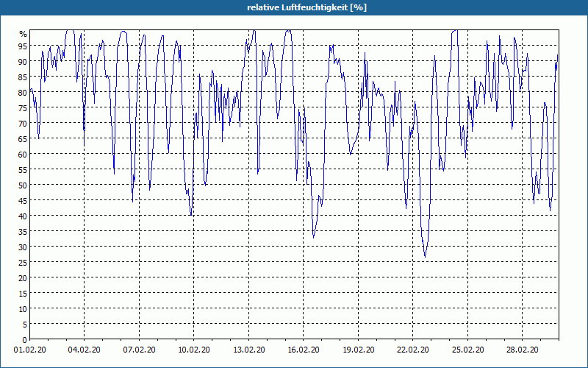Select the x-axis date 10.02.20

194,350
